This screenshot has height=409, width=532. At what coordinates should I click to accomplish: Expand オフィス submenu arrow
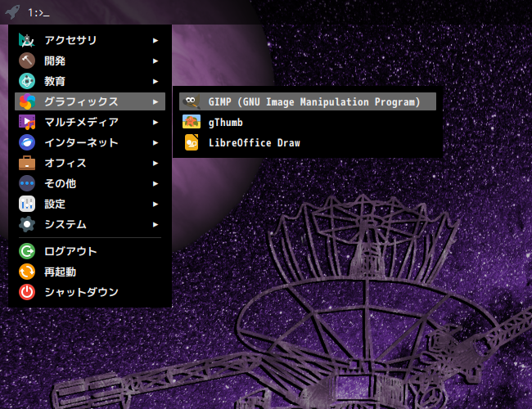(x=156, y=163)
